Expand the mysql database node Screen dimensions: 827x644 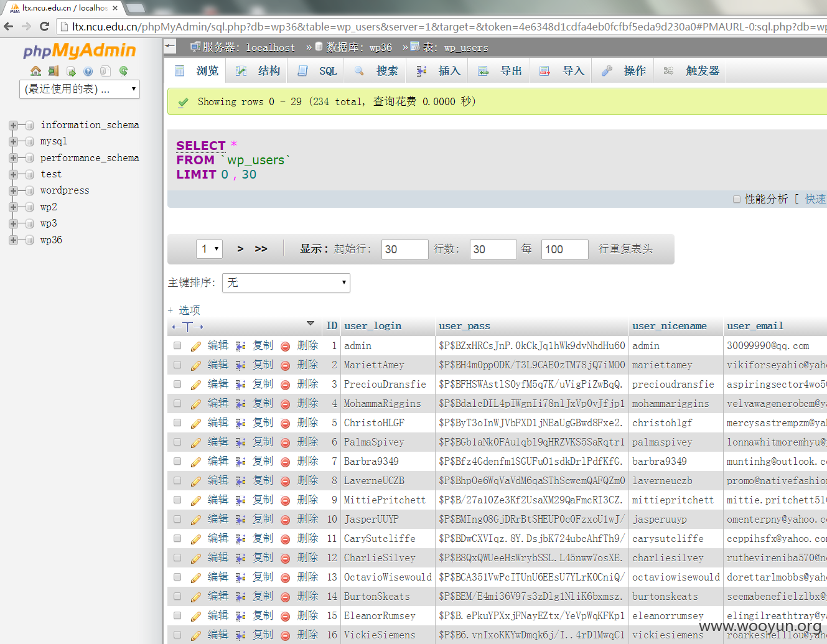(13, 141)
